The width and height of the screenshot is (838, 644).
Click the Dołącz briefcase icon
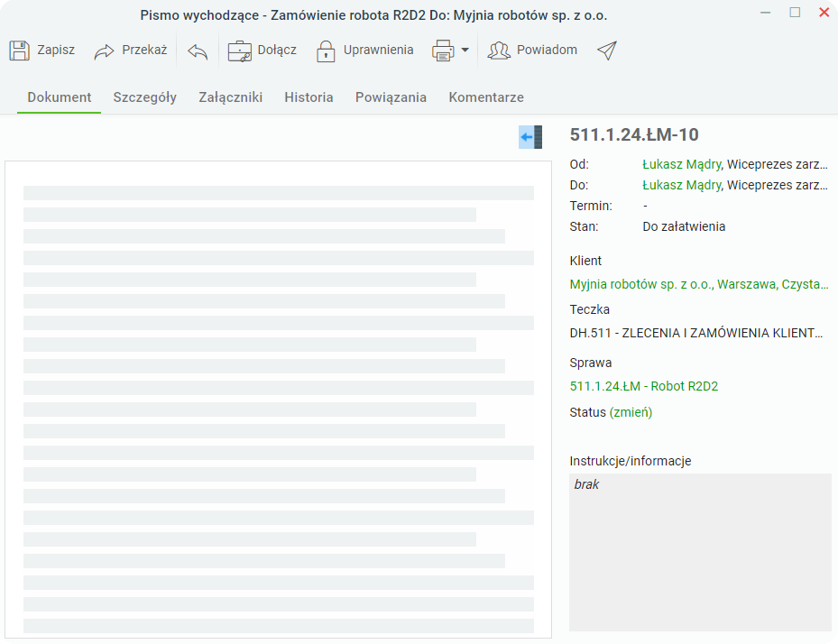pyautogui.click(x=239, y=51)
